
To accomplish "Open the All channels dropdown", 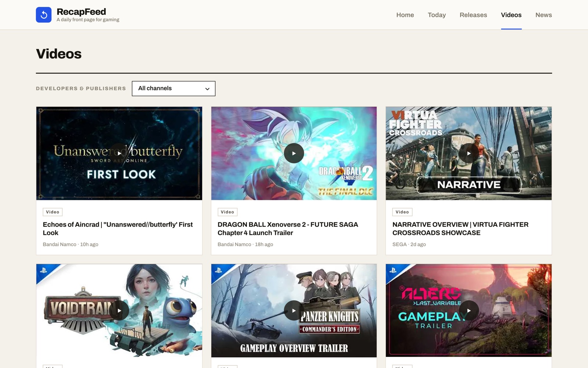I will [x=173, y=88].
